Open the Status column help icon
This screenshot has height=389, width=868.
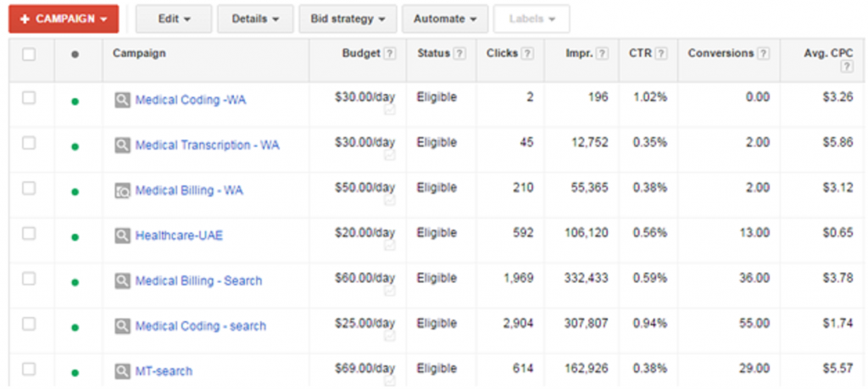tap(459, 53)
